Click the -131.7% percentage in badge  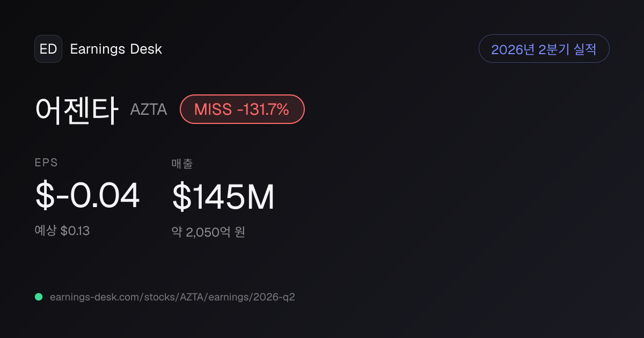click(263, 109)
